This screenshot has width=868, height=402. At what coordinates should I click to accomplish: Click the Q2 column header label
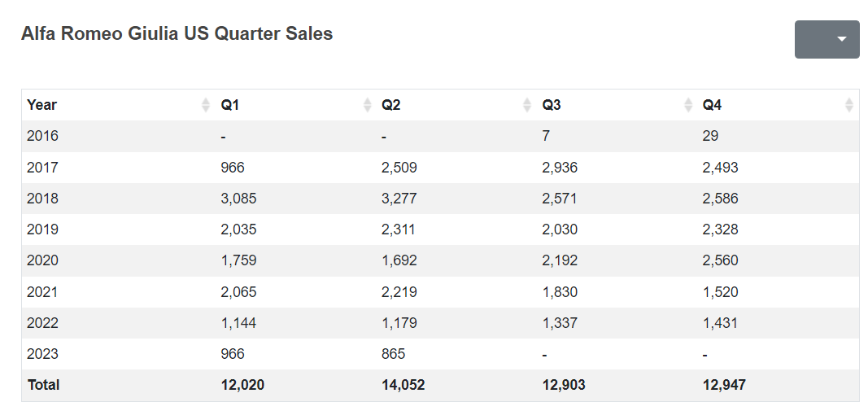[391, 105]
